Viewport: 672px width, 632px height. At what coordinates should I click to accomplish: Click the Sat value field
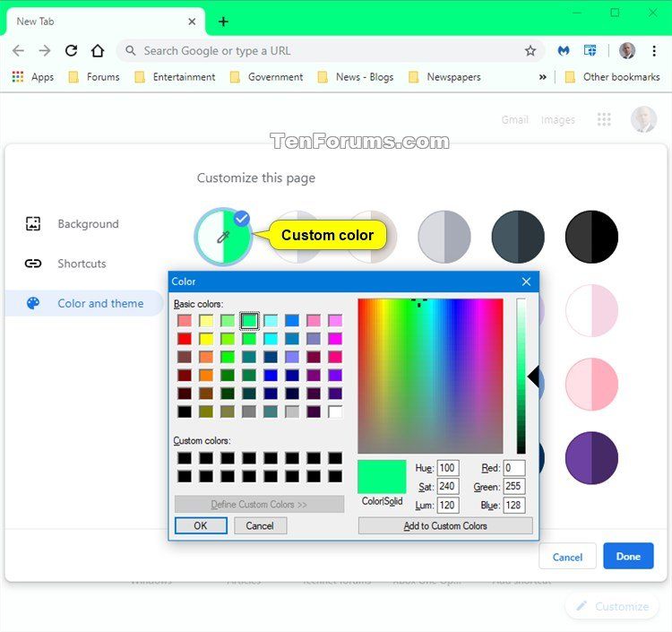click(448, 486)
